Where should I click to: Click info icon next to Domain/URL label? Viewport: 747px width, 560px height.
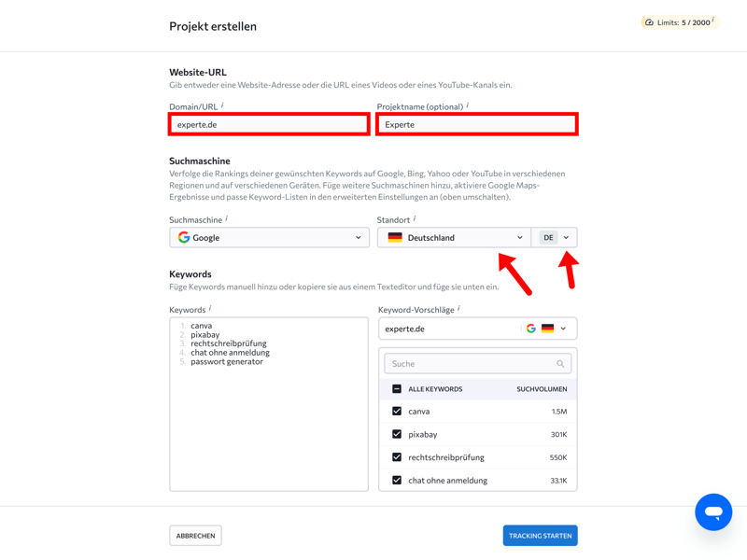click(222, 105)
